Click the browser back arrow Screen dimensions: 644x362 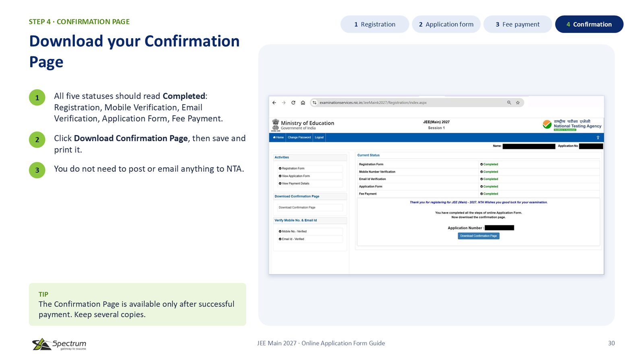[x=274, y=103]
